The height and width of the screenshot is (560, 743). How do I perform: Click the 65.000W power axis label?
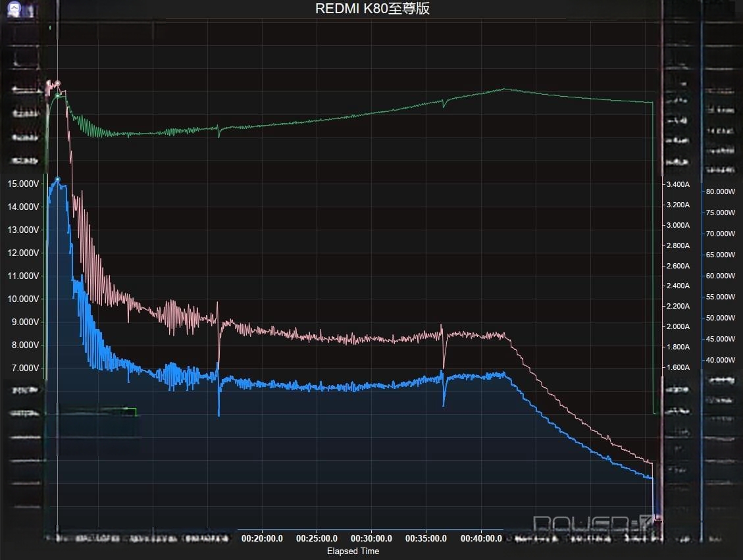pyautogui.click(x=721, y=255)
